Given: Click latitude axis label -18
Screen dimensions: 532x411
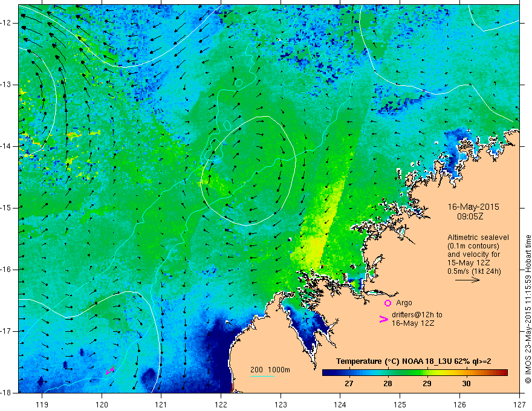Looking at the screenshot, I should [7, 393].
